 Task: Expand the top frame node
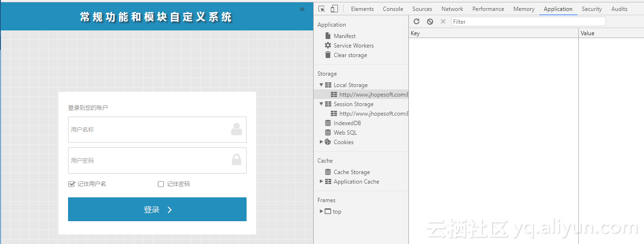click(x=321, y=211)
